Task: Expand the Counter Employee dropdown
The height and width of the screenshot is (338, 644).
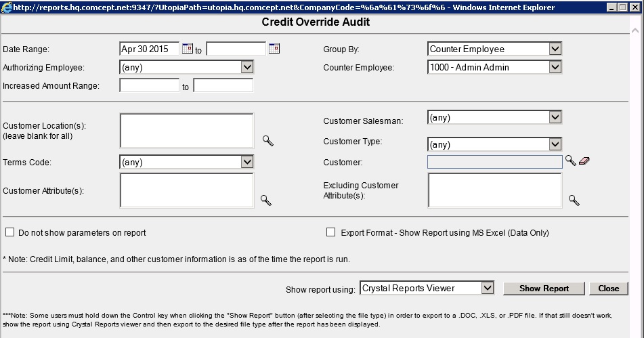Action: coord(555,67)
